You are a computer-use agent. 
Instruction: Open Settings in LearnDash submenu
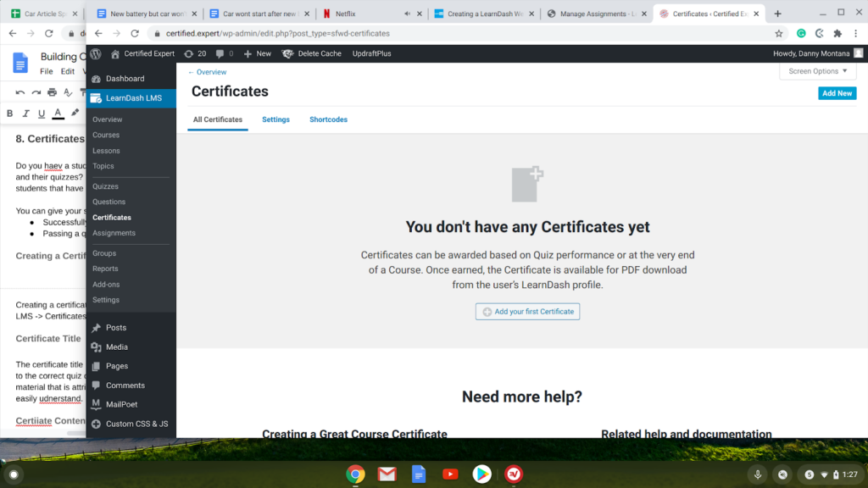(106, 300)
